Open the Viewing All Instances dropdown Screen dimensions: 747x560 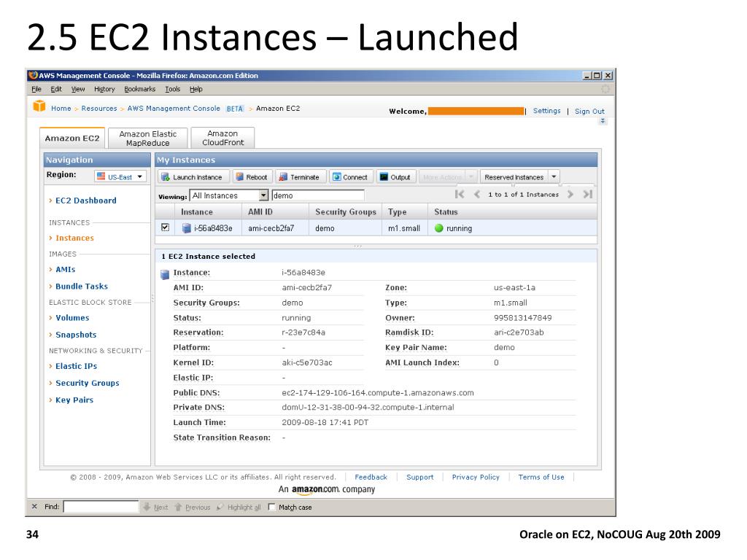click(230, 195)
